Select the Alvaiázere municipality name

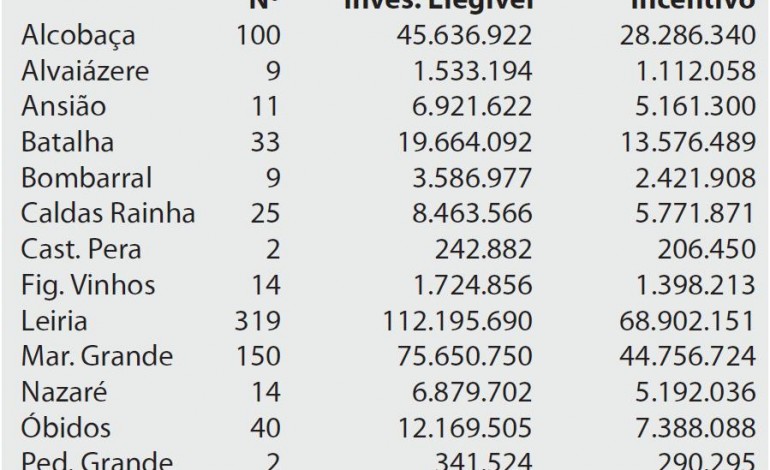click(84, 72)
